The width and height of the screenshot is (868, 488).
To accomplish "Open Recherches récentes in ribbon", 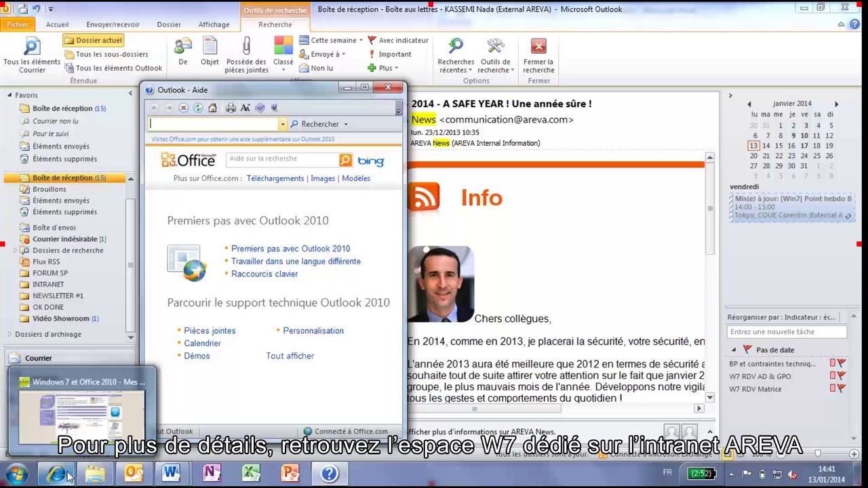I will (x=456, y=54).
